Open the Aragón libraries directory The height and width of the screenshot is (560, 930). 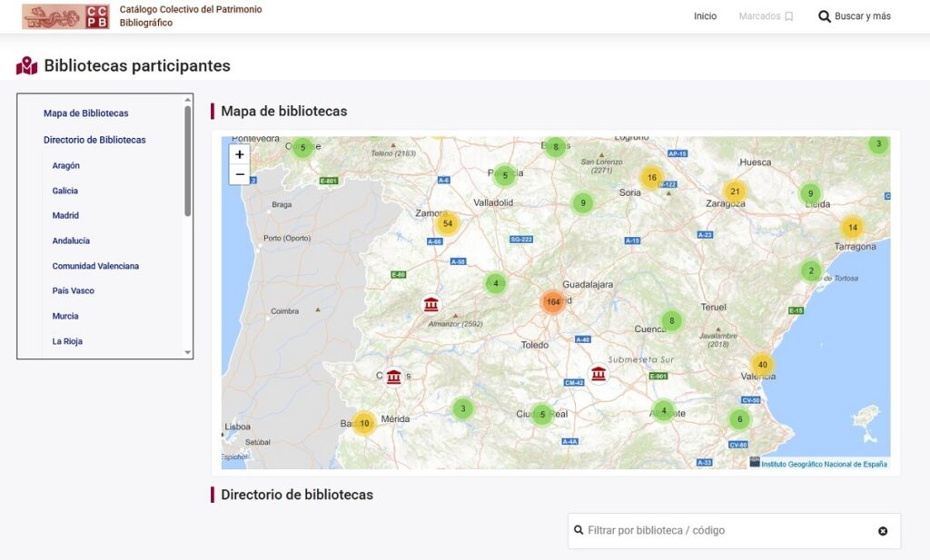[65, 165]
